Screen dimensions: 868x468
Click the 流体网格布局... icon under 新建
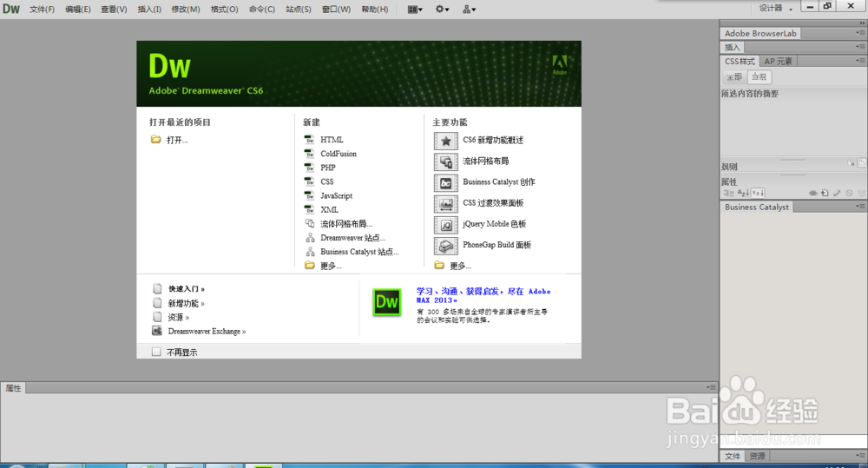(x=310, y=224)
